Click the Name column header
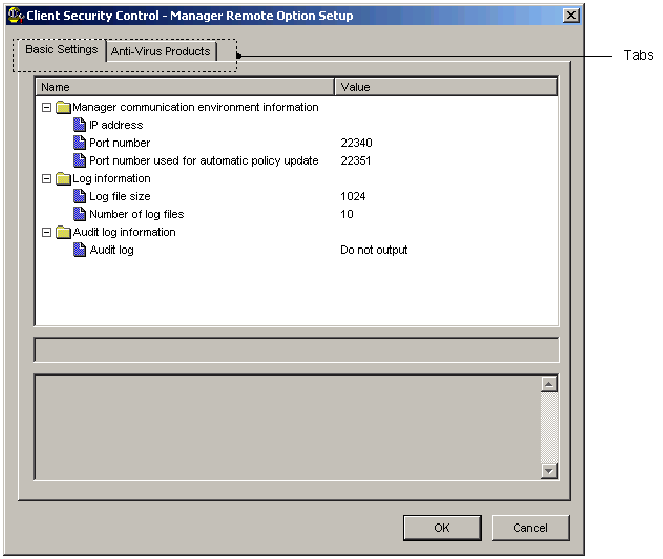Screen dimensions: 663x559 [x=185, y=87]
